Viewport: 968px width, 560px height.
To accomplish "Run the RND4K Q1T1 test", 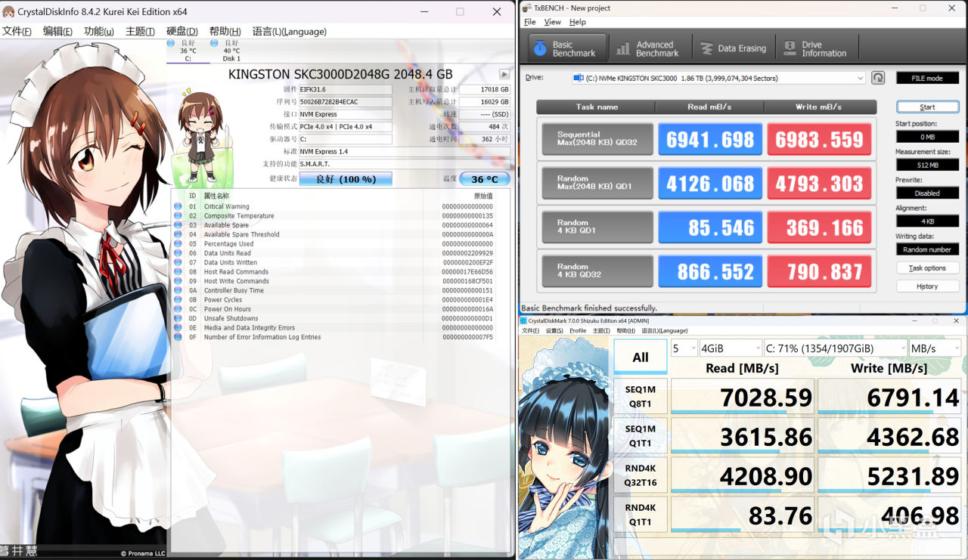I will tap(641, 514).
